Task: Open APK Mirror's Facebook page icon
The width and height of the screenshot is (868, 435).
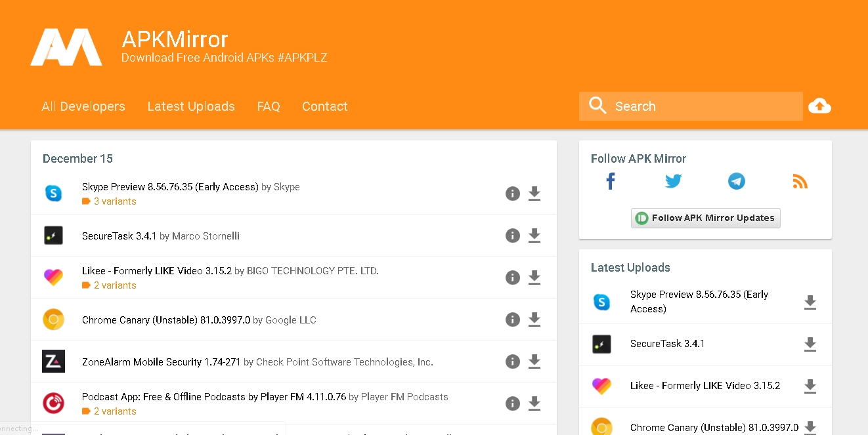Action: click(611, 181)
